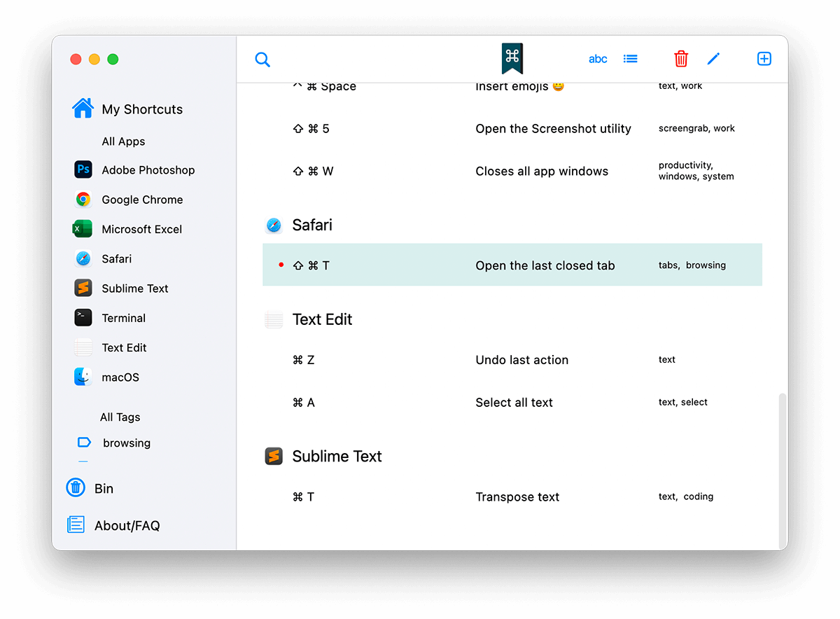Screen dimensions: 840x619
Task: Click the Safari section header icon
Action: point(274,225)
